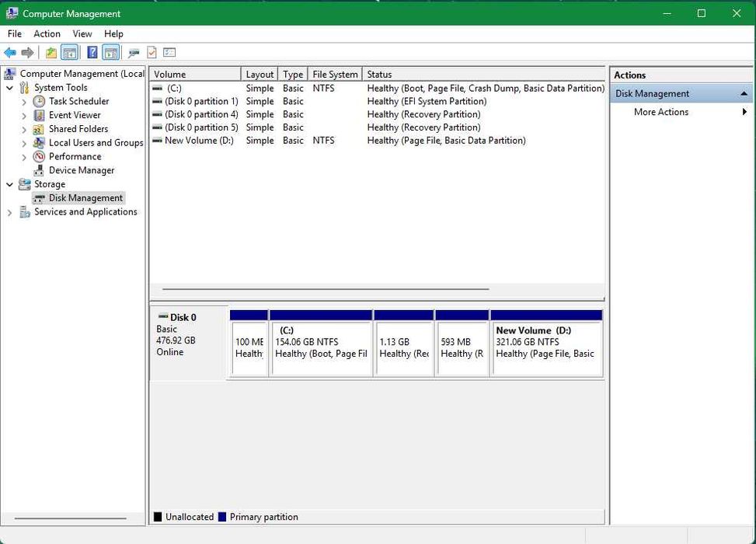Select Disk 0 partition 4 volume row
Image resolution: width=756 pixels, height=544 pixels.
tap(378, 114)
